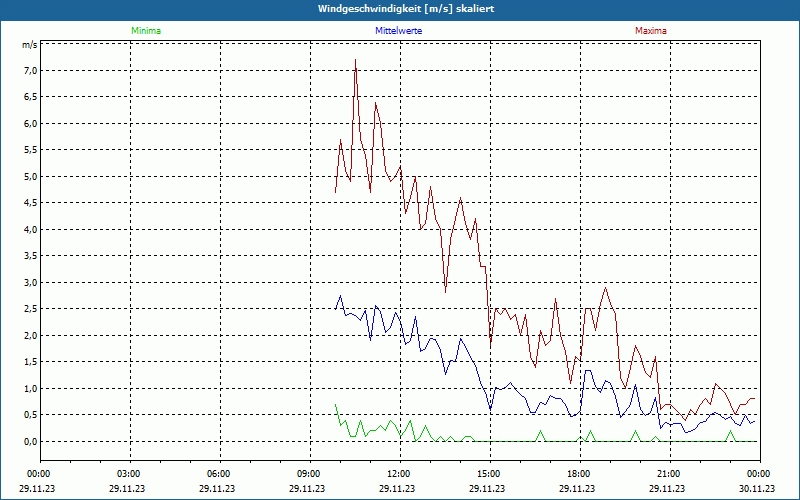
Task: Click the '3,5' y-axis value
Action: (31, 256)
